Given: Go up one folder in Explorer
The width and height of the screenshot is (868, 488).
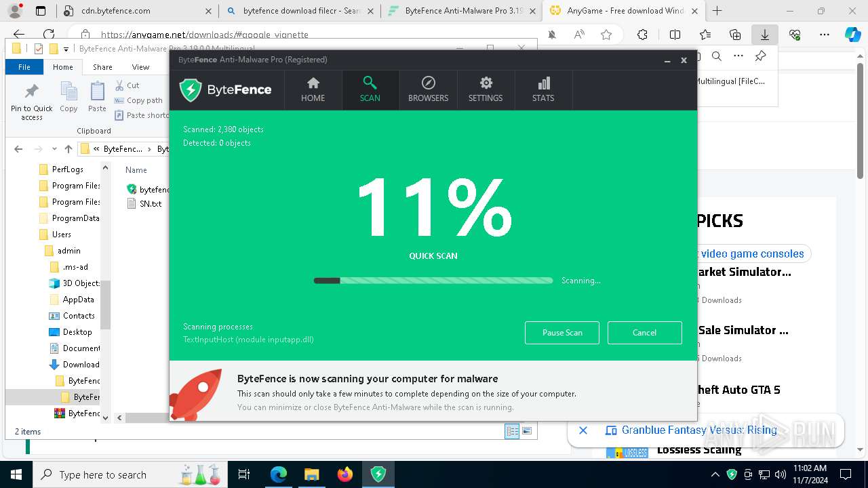Looking at the screenshot, I should coord(68,149).
